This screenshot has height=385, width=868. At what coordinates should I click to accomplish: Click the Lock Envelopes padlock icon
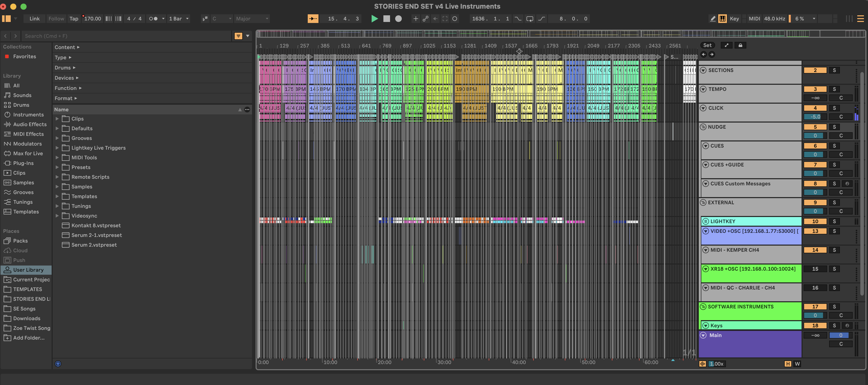click(740, 45)
